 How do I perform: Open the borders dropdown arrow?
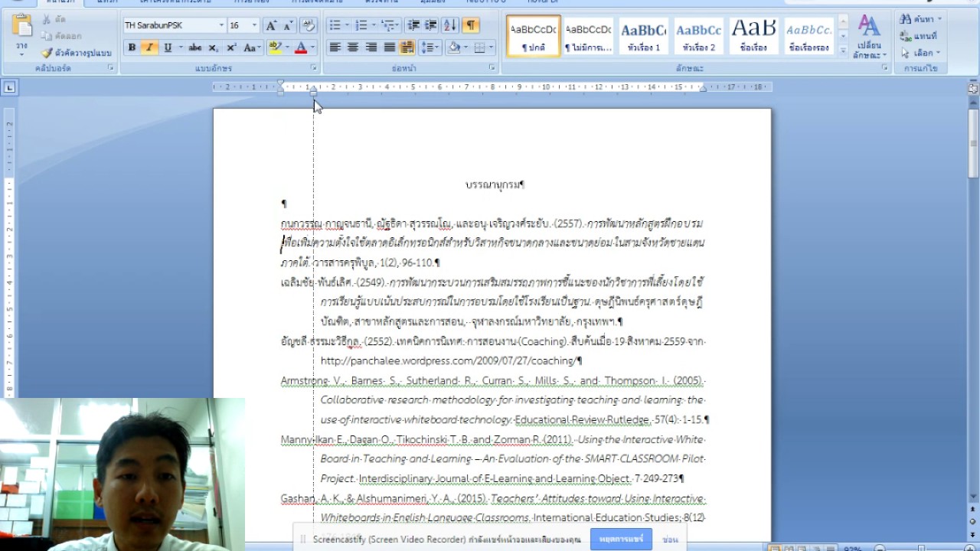[491, 47]
